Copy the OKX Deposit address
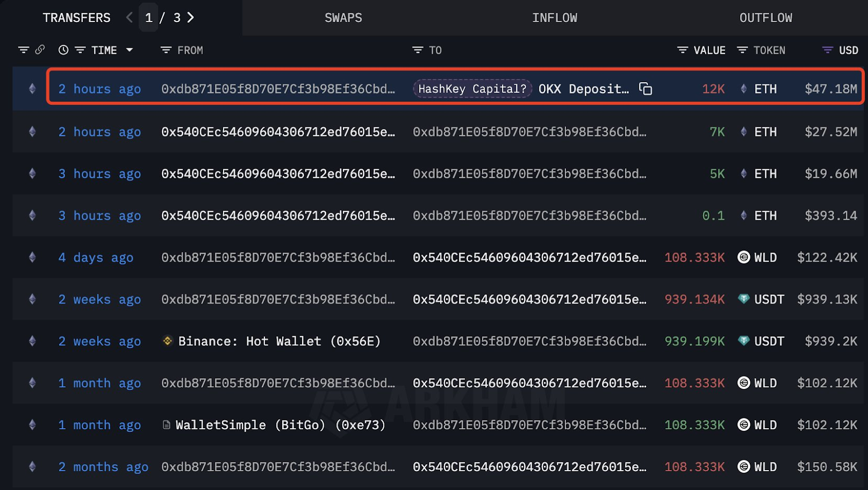 645,89
